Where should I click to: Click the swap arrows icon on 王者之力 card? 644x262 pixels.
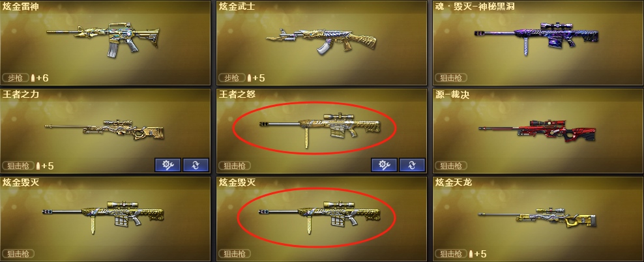tap(196, 165)
